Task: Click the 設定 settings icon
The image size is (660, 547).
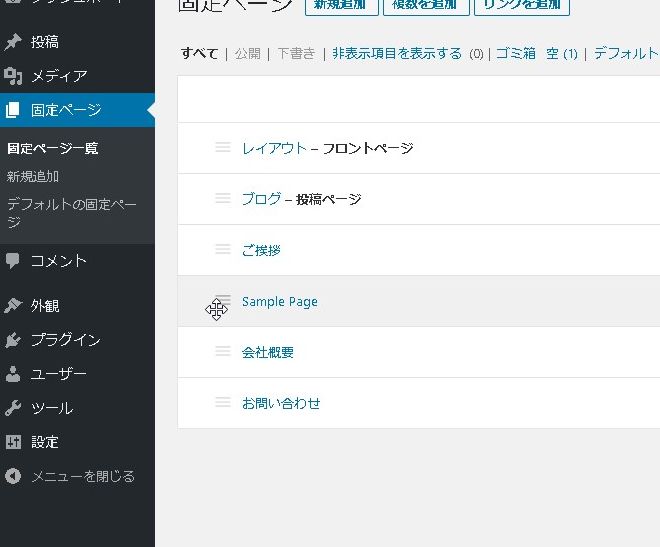Action: 13,442
